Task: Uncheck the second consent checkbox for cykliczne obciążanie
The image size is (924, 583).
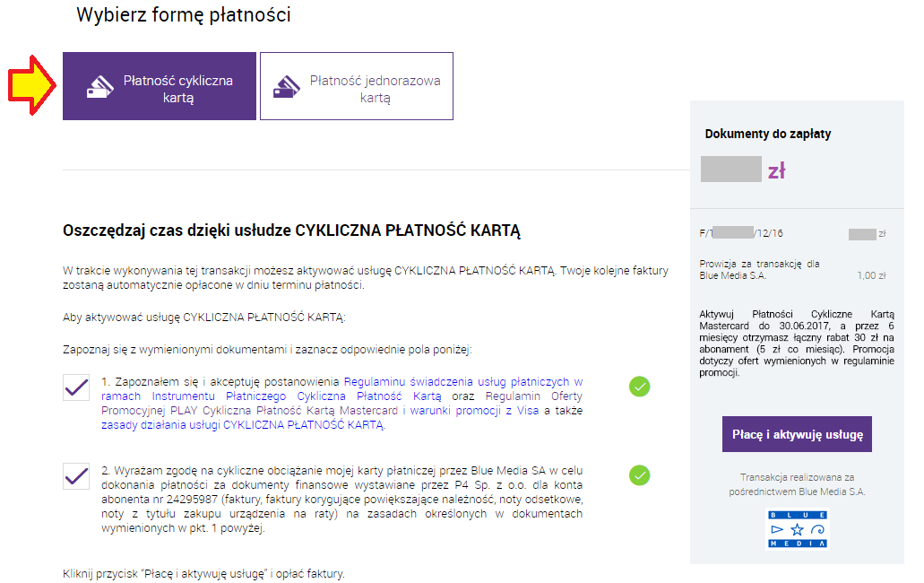Action: coord(76,475)
